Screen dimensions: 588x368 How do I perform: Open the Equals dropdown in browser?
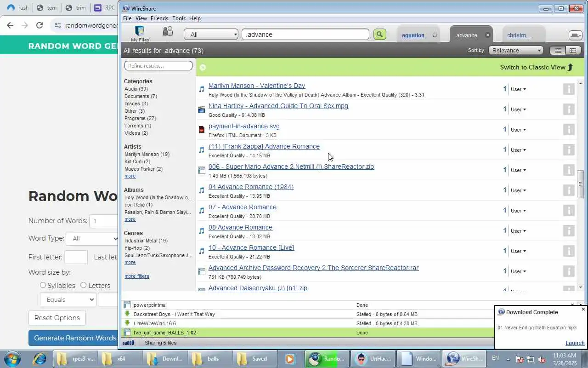click(68, 299)
